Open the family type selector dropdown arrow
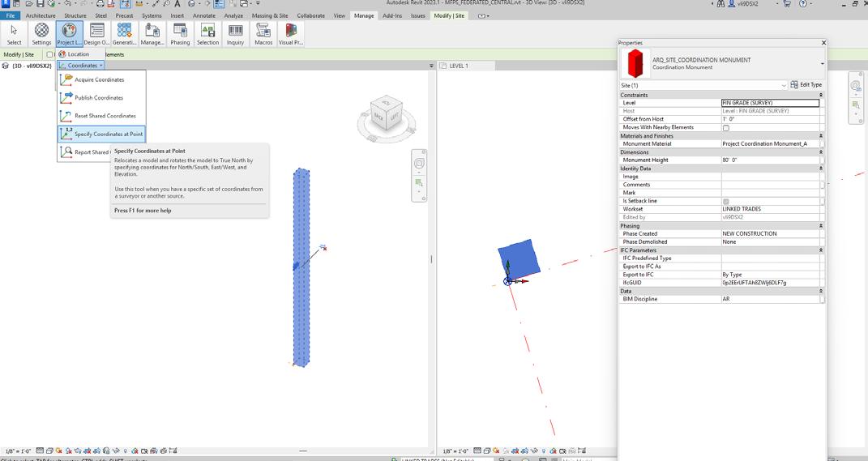Image resolution: width=868 pixels, height=461 pixels. click(x=822, y=64)
